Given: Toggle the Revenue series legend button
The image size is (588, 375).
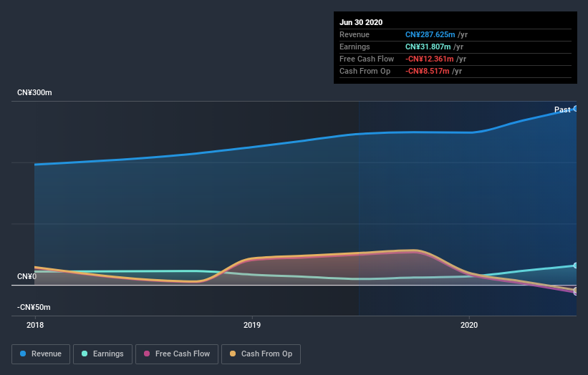Looking at the screenshot, I should coord(41,354).
